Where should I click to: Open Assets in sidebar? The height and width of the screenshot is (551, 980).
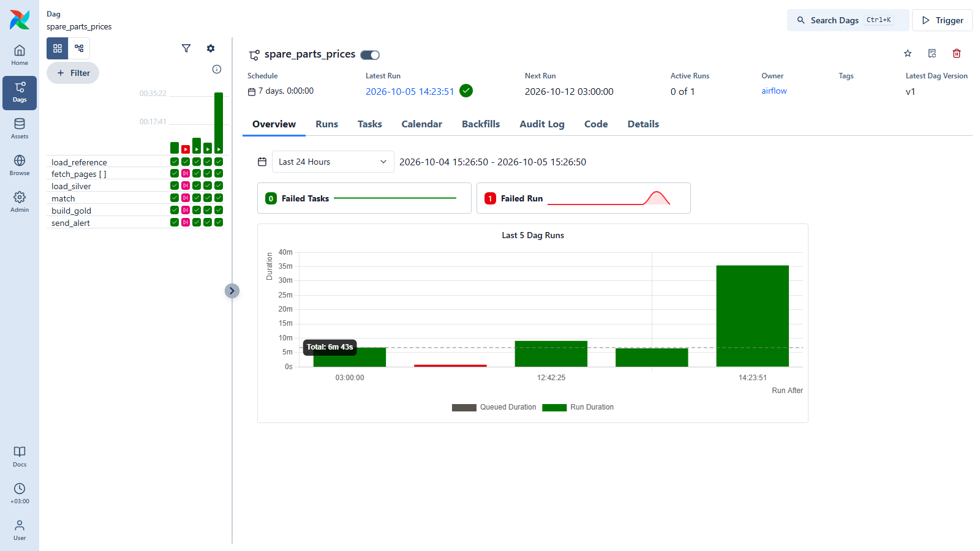pos(20,129)
